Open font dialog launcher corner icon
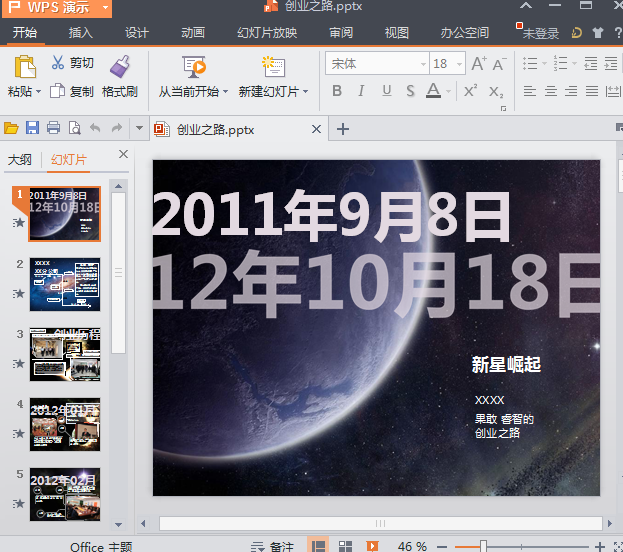The image size is (623, 552). (x=503, y=108)
